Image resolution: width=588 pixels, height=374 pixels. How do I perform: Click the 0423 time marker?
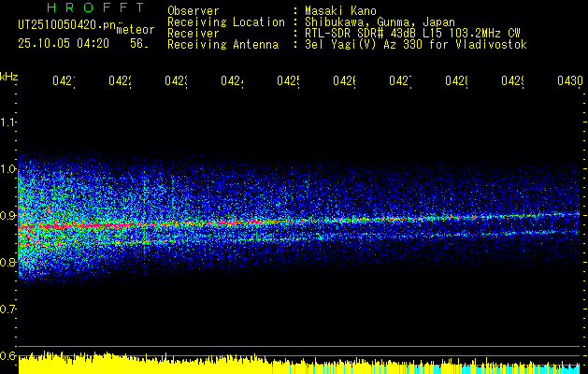pos(176,81)
